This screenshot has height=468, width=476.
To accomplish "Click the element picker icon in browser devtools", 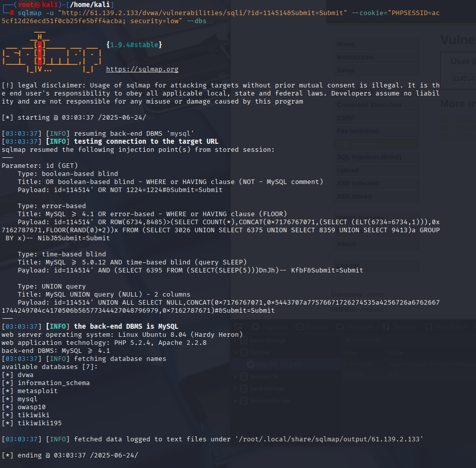I will coord(239,327).
